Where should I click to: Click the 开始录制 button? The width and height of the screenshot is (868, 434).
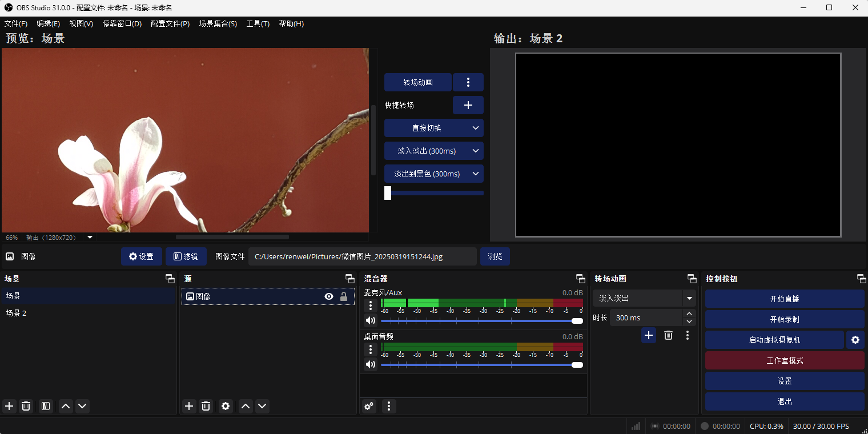784,319
